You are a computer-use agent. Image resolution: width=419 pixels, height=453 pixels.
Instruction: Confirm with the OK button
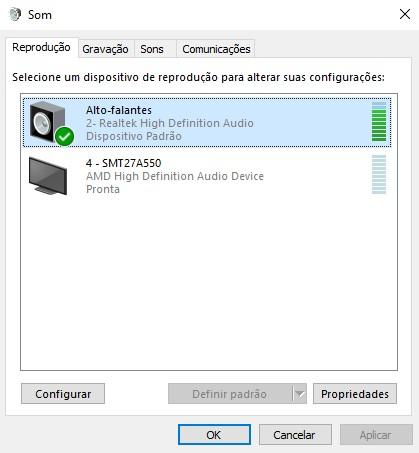[214, 435]
